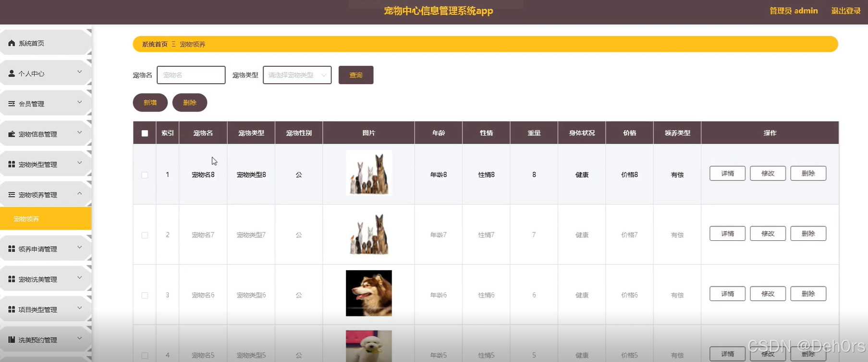
Task: Toggle the select-all checkbox in table header
Action: tap(145, 133)
